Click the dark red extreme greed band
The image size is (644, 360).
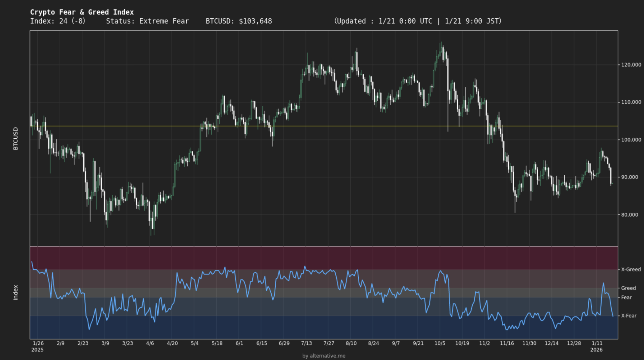tap(324, 258)
